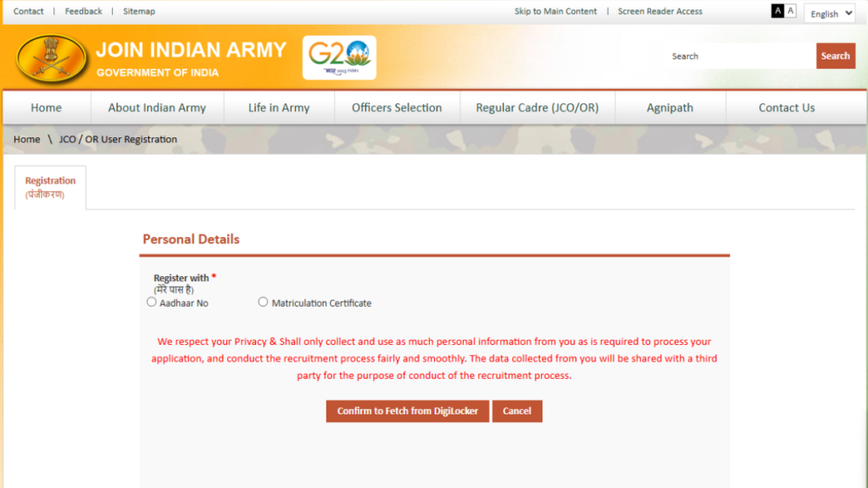
Task: Open the Officers Selection menu
Action: click(397, 108)
